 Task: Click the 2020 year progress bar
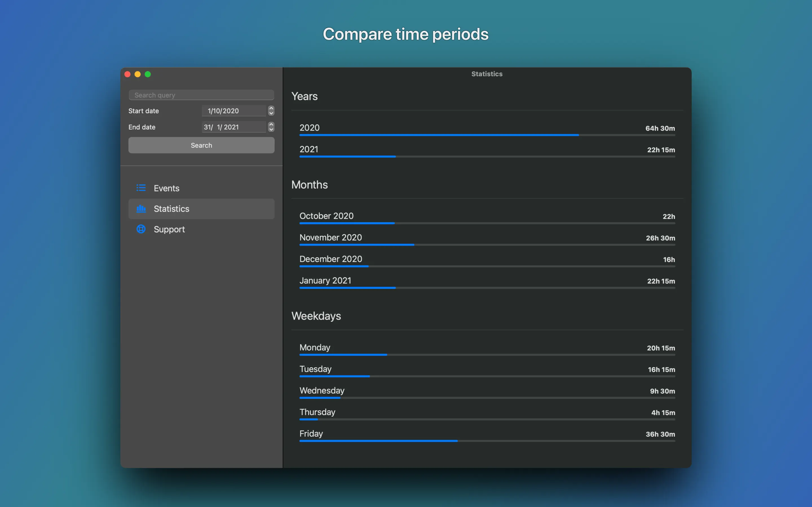click(487, 135)
